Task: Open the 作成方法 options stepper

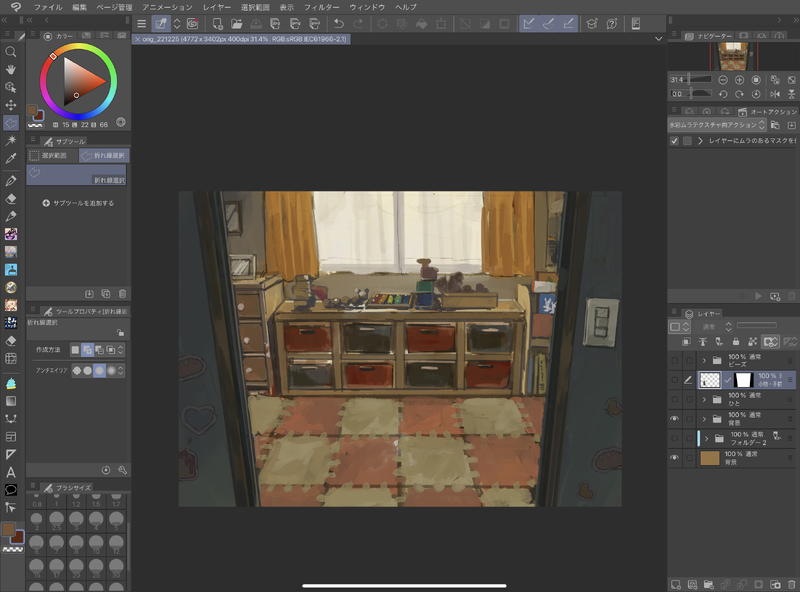Action: pos(121,350)
